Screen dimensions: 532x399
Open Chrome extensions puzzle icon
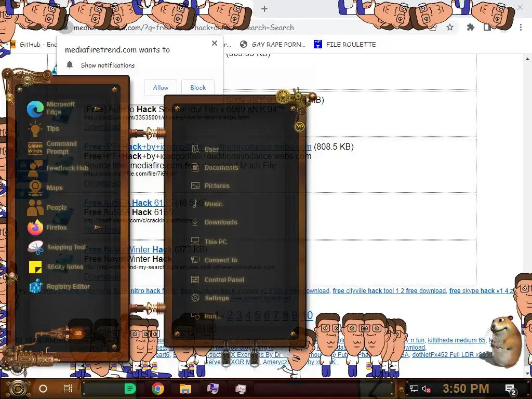[470, 27]
